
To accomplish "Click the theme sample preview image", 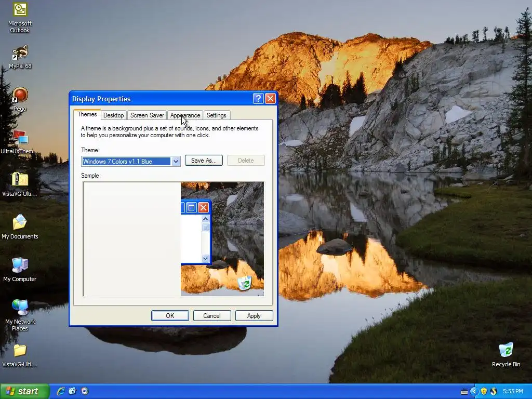I will click(174, 239).
